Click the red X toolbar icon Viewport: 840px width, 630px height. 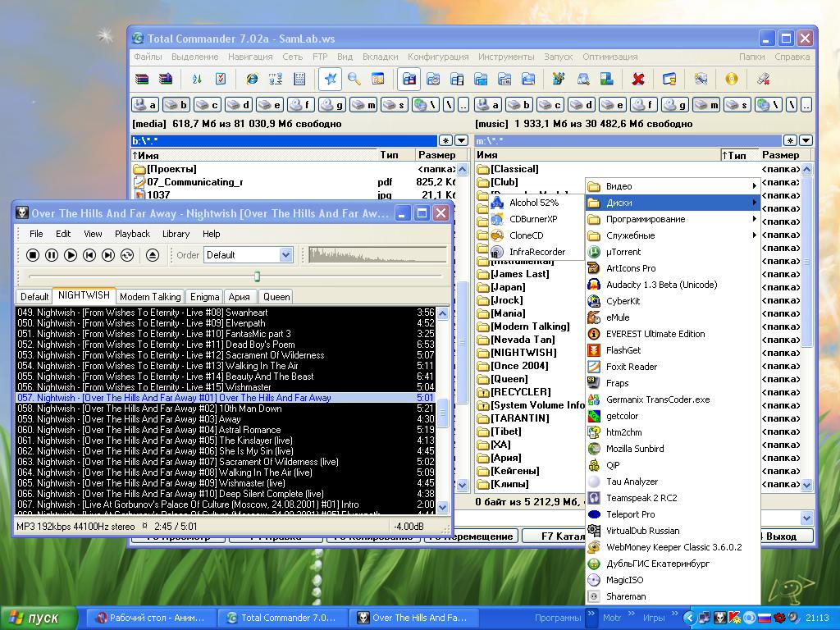[637, 80]
